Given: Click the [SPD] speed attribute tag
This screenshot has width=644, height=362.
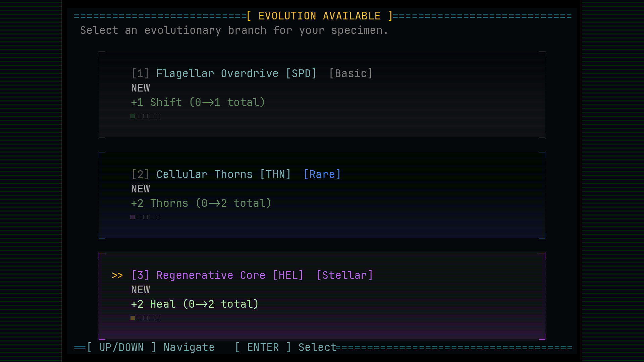Looking at the screenshot, I should 302,73.
